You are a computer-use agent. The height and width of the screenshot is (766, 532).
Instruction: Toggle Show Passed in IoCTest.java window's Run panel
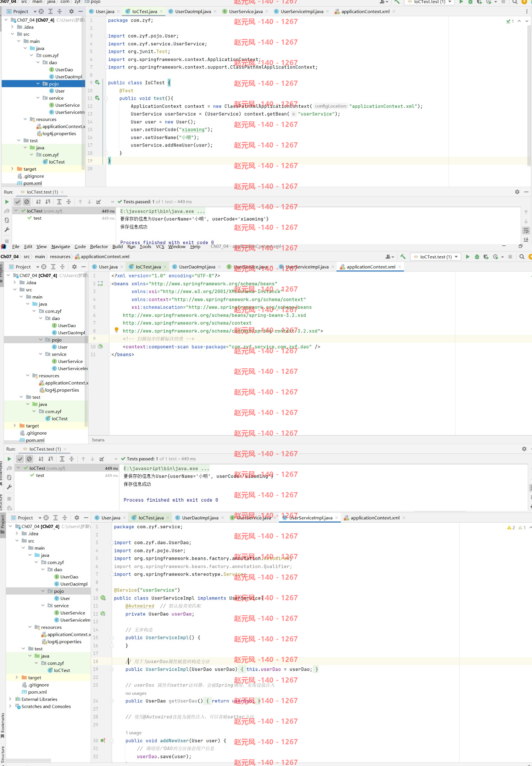[17, 202]
